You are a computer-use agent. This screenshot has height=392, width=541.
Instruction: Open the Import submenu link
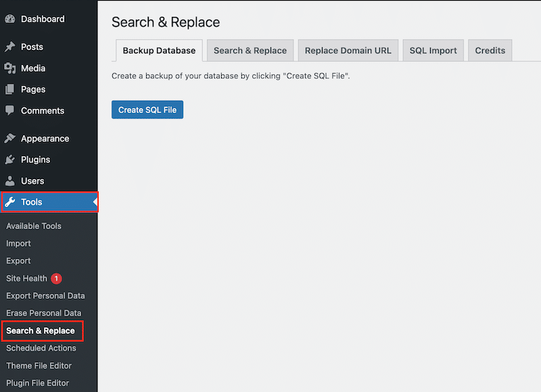19,243
